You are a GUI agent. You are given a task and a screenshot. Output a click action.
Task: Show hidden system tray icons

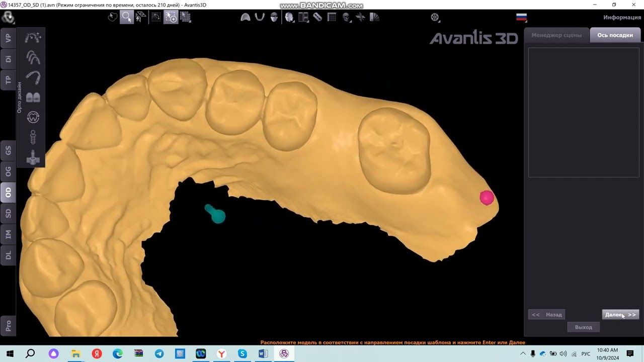coord(523,354)
